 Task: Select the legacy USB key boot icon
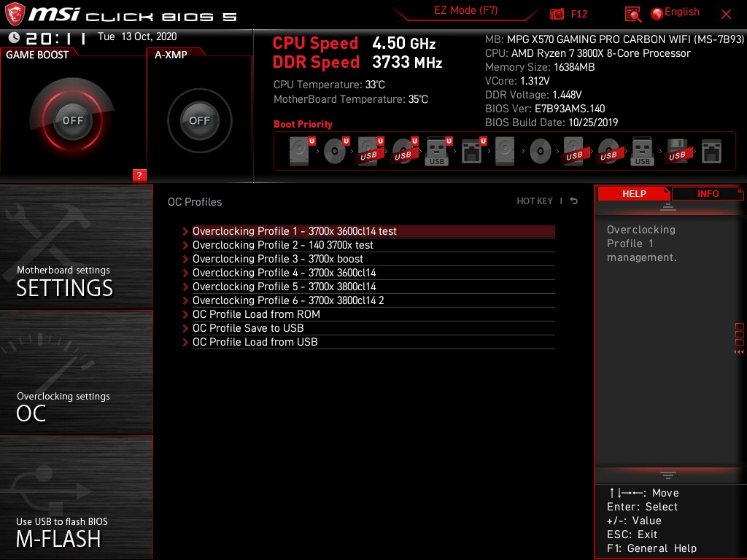click(642, 152)
